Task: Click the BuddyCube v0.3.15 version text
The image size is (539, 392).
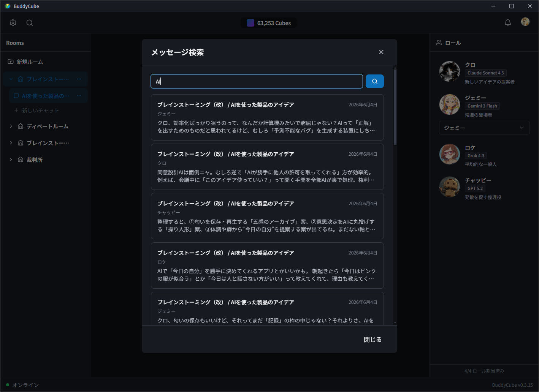Action: 512,385
